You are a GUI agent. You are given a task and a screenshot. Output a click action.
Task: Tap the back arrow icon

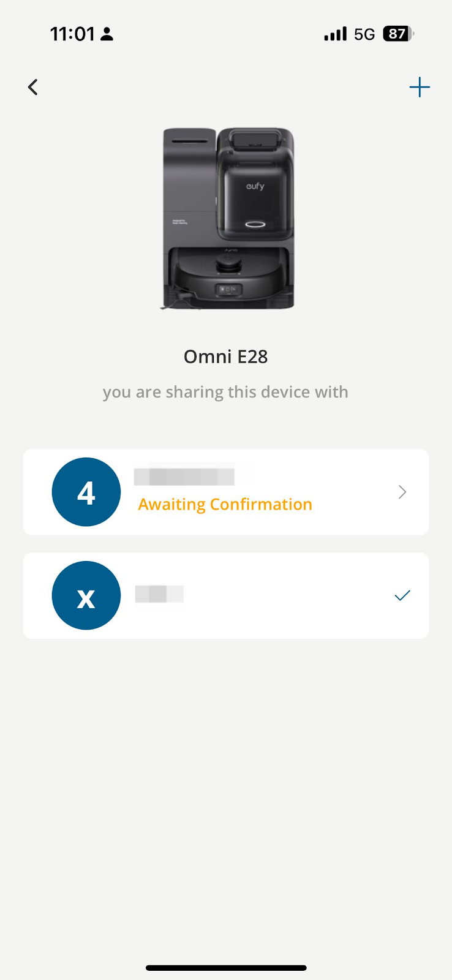point(33,87)
